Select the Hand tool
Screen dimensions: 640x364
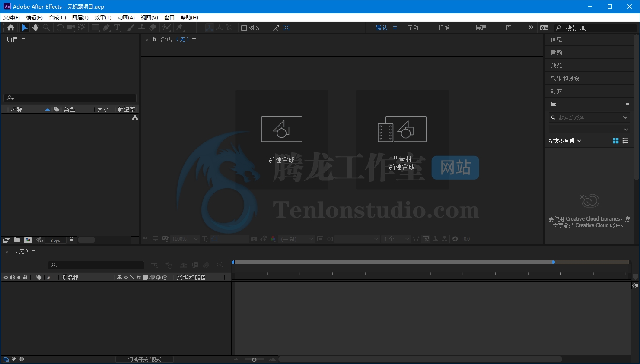[35, 28]
